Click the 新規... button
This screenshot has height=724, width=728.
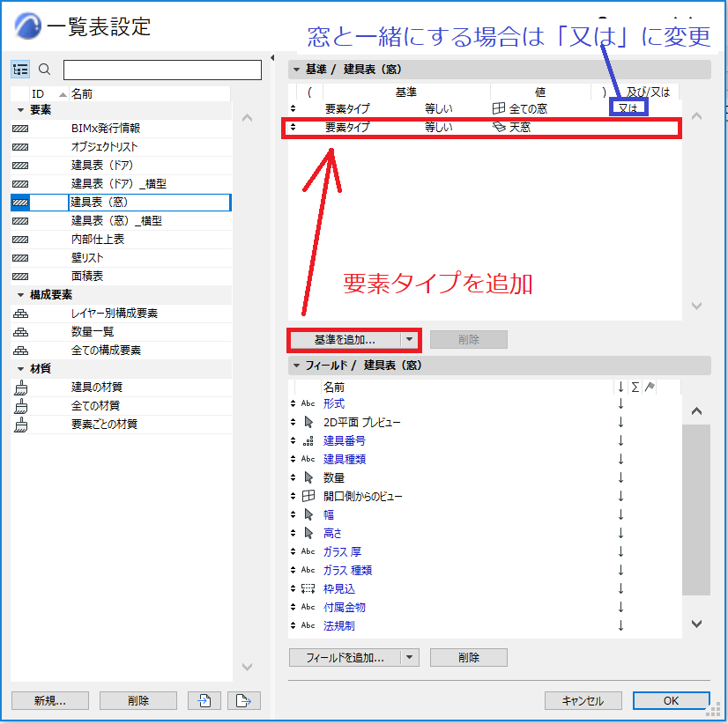tap(50, 701)
